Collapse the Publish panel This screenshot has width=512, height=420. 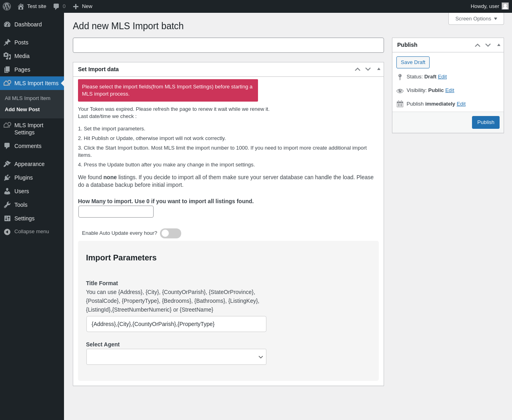[499, 45]
